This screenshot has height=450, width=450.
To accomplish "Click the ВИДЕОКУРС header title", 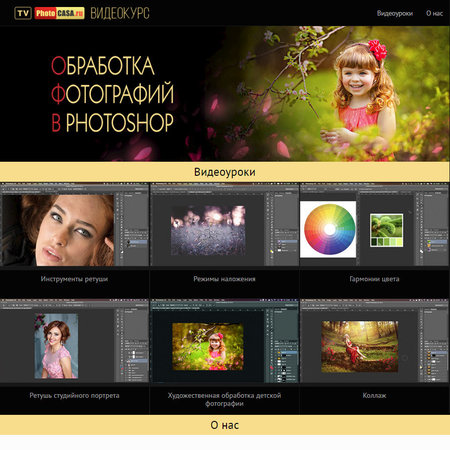I will (120, 13).
